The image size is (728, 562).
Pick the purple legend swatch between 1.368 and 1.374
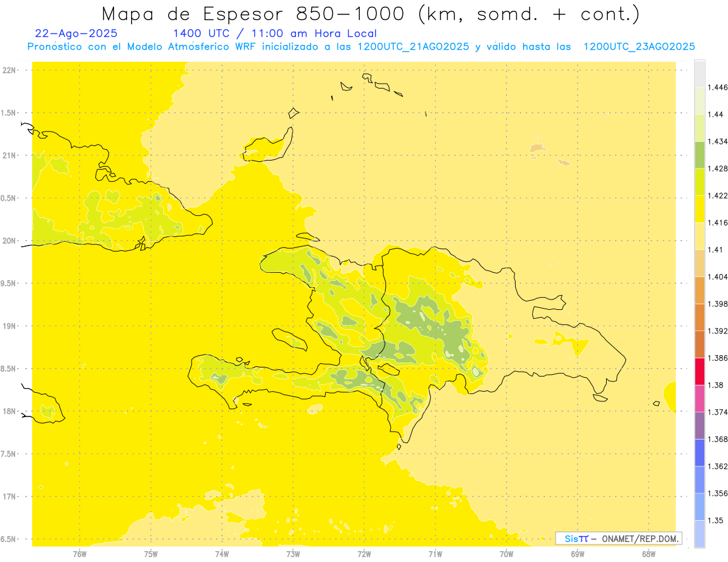699,425
